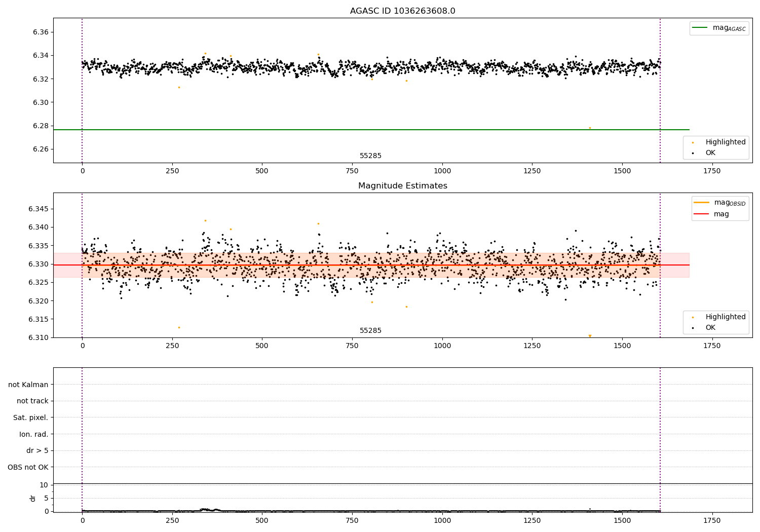Click the 6.28 y-tick in top plot
Screen dimensions: 760x532
coord(41,126)
